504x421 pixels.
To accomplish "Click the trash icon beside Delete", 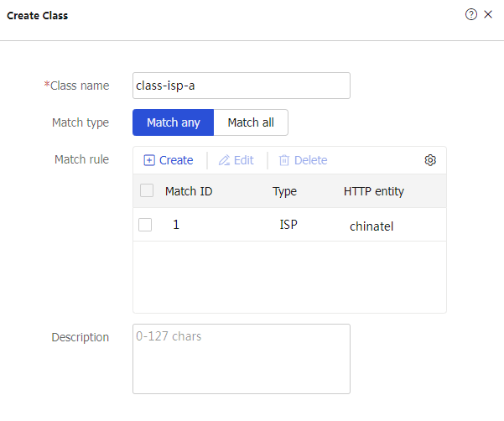I will 284,160.
